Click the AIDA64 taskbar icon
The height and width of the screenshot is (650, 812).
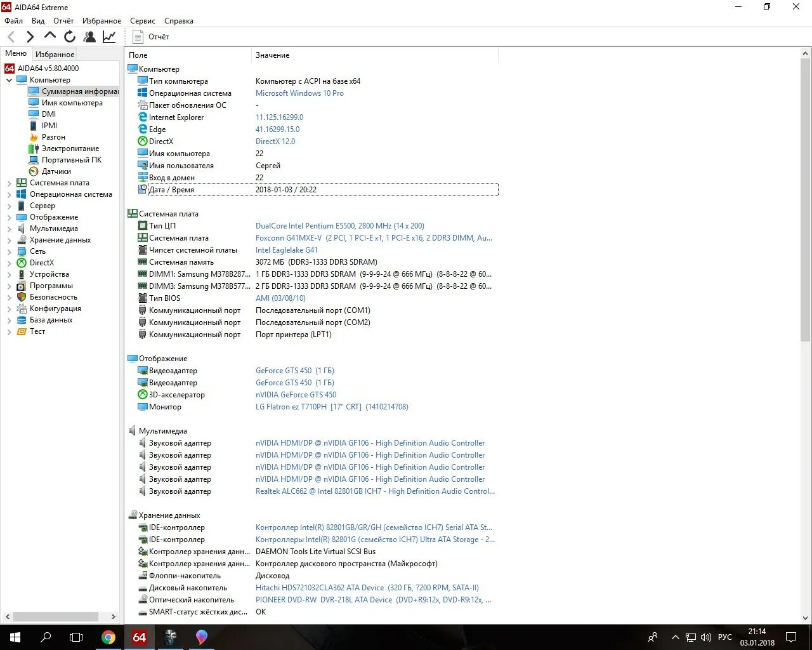click(x=140, y=637)
